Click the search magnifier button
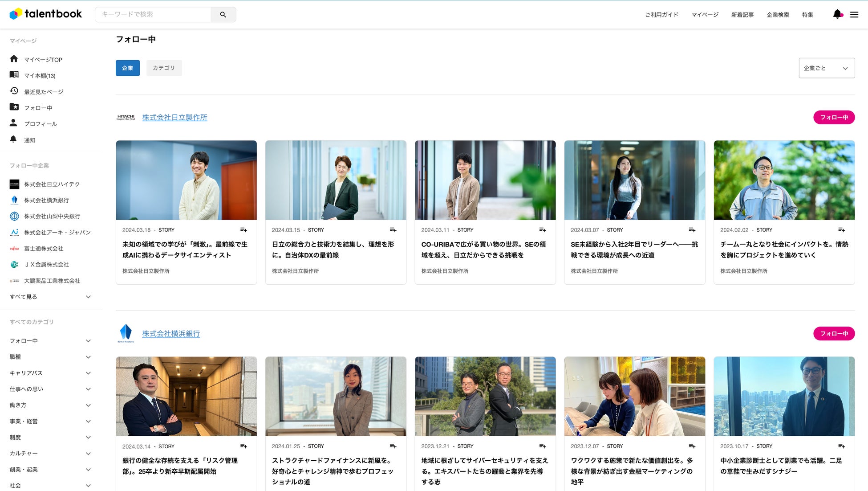 coord(223,15)
